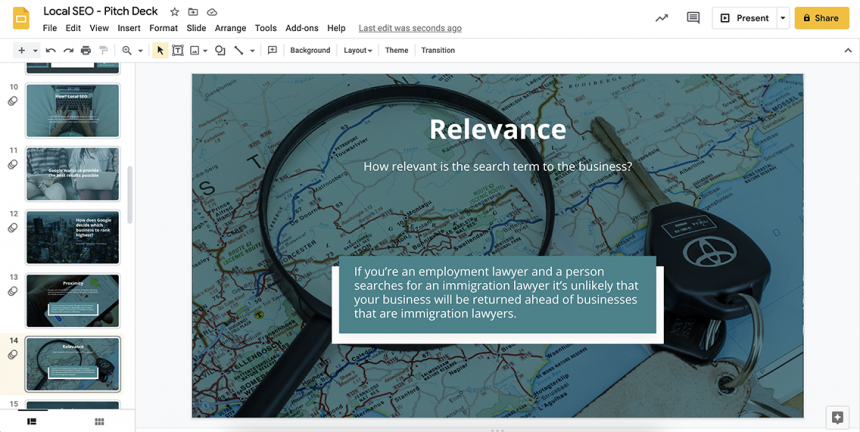Open the Slide menu
The image size is (860, 432).
point(196,28)
